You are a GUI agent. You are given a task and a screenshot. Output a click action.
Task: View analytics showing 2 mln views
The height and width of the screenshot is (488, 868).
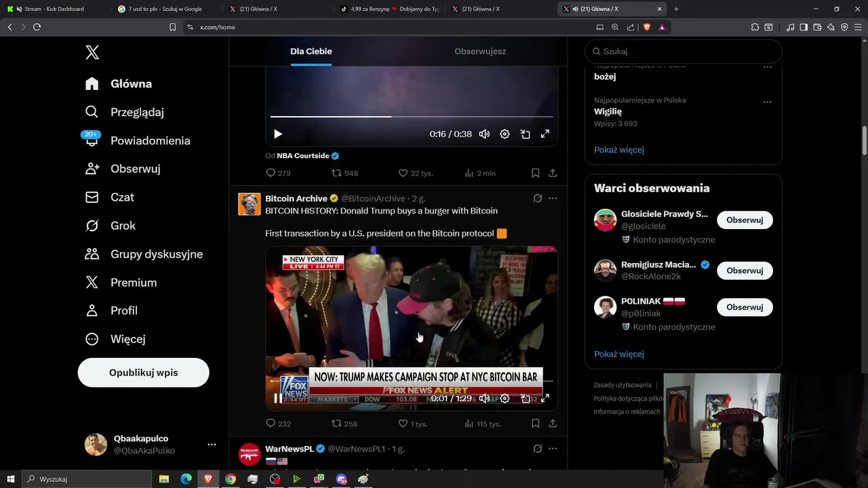click(x=479, y=174)
